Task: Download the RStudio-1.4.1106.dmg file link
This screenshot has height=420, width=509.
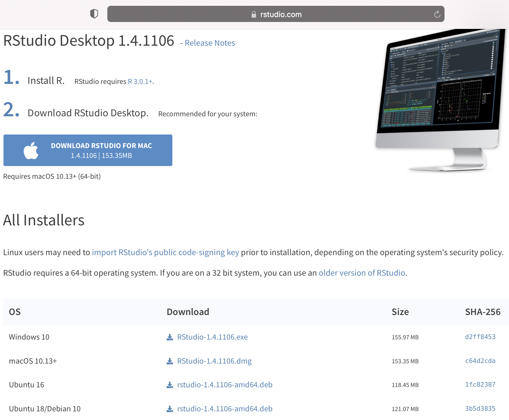Action: coord(214,361)
